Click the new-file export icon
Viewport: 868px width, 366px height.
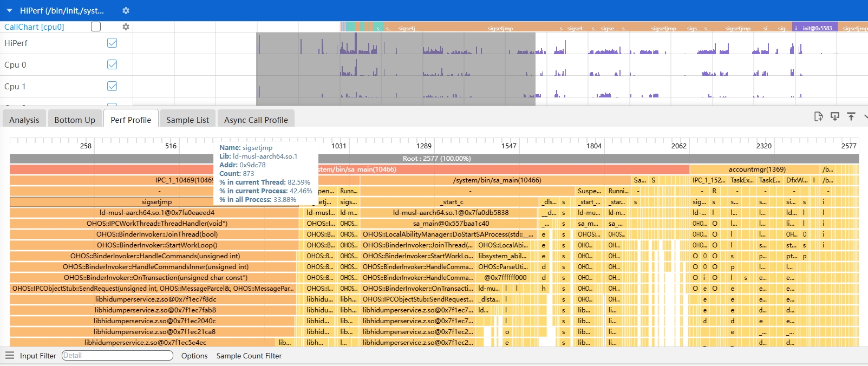(818, 116)
